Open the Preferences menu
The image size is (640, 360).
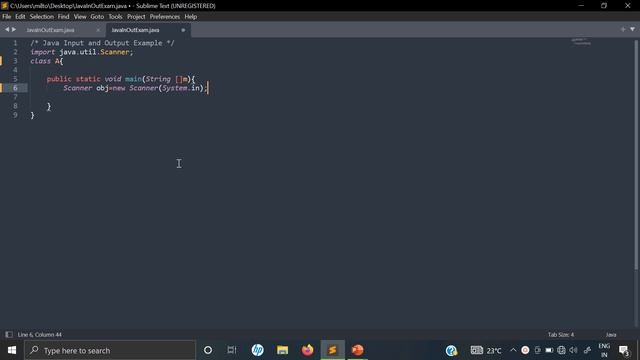(164, 17)
